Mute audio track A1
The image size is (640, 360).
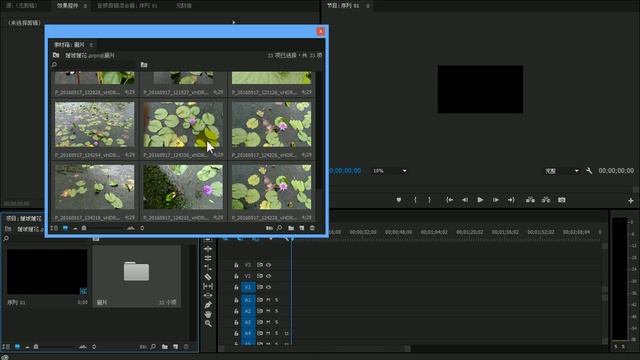click(268, 300)
